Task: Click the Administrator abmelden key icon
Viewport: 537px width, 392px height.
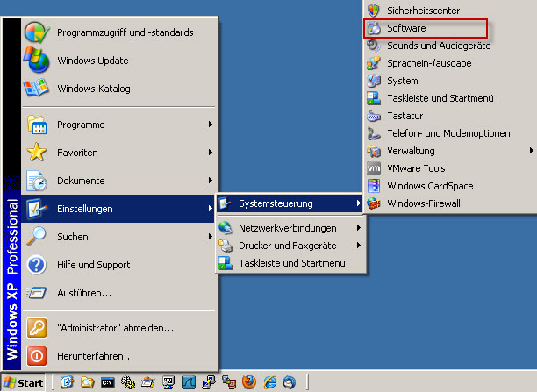Action: pyautogui.click(x=37, y=328)
